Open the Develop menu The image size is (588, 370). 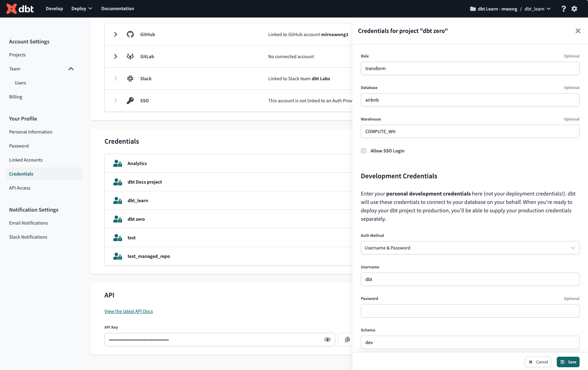tap(54, 8)
